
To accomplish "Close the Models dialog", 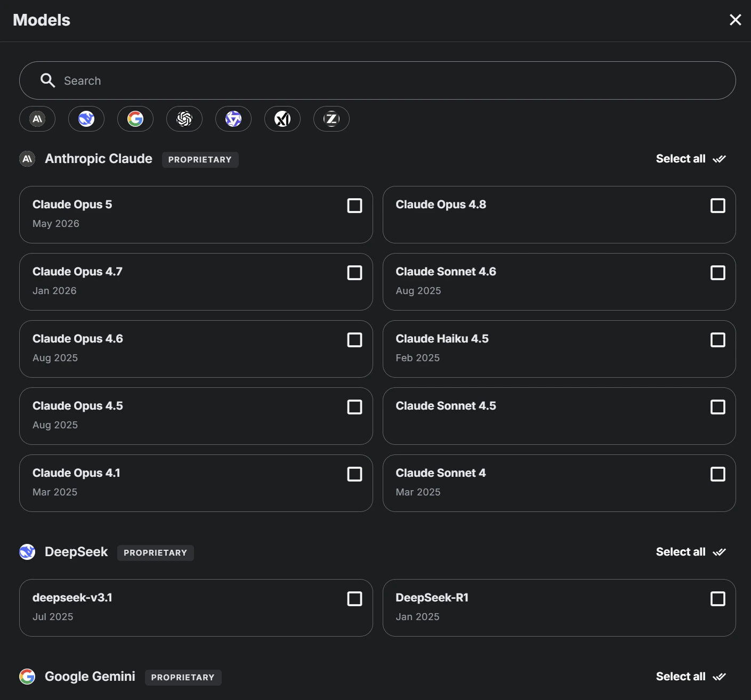I will 736,20.
